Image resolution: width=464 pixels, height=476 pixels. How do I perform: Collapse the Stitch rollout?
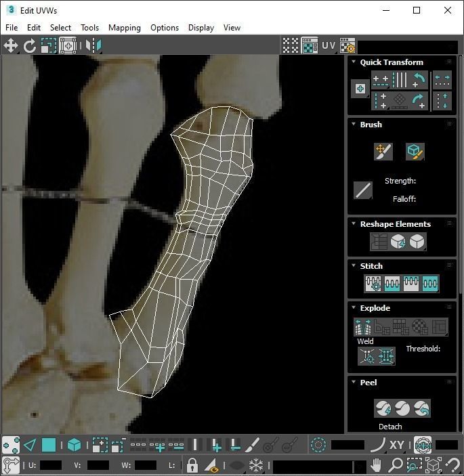click(x=354, y=265)
